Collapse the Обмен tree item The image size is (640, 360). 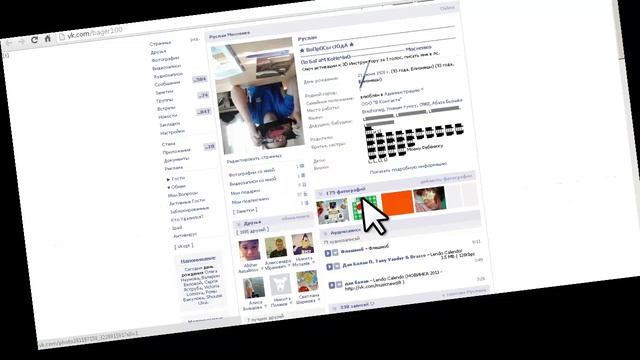tap(169, 187)
